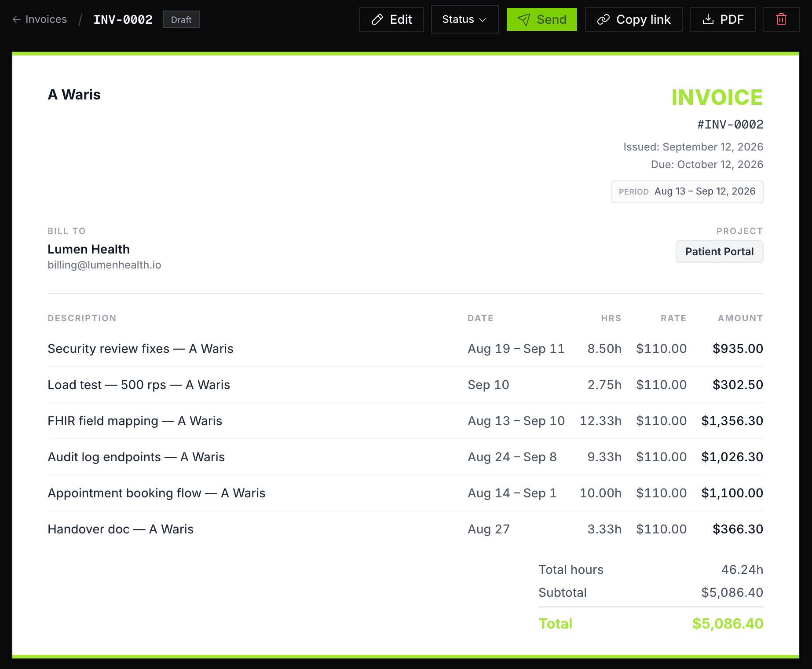Click the Audit log endpoints description
812x669 pixels.
coord(136,457)
